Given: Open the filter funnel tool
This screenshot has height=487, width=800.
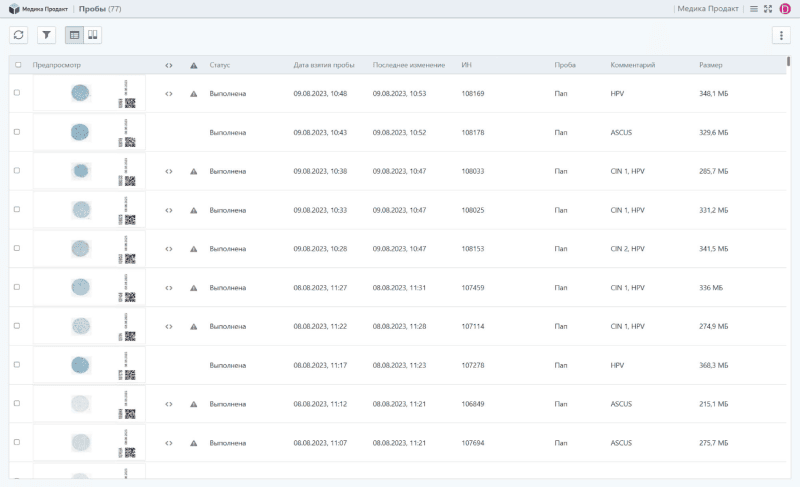Looking at the screenshot, I should (47, 35).
